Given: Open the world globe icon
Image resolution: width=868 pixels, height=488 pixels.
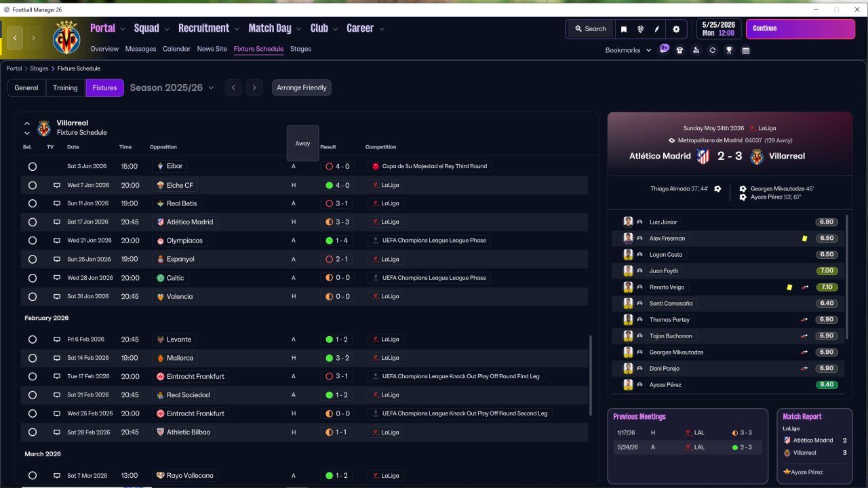Looking at the screenshot, I should 641,29.
